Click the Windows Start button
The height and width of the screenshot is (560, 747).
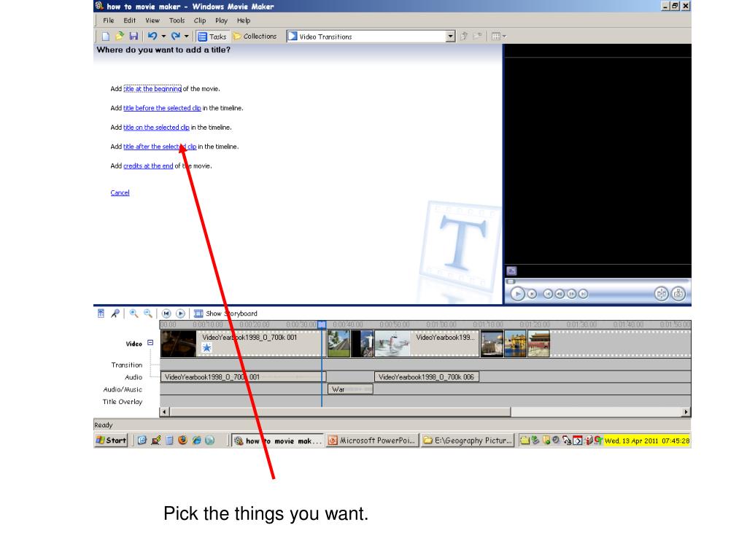click(x=111, y=440)
